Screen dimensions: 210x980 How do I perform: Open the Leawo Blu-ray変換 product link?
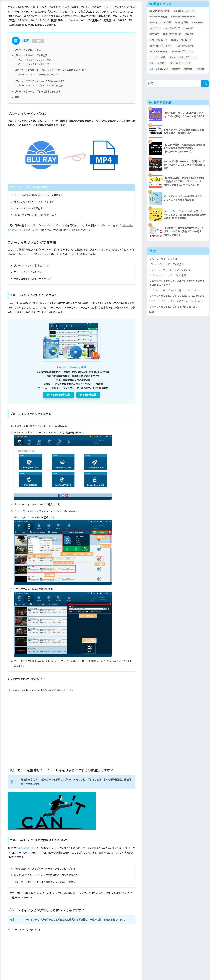[72, 367]
